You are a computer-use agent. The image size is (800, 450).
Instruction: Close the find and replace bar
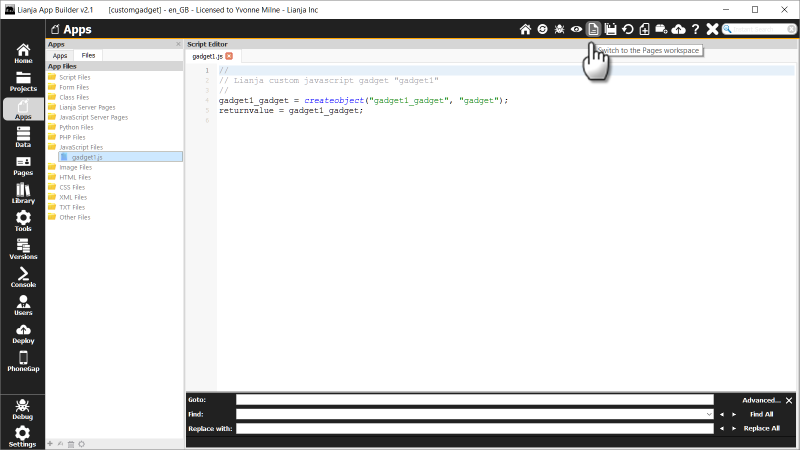(x=789, y=400)
